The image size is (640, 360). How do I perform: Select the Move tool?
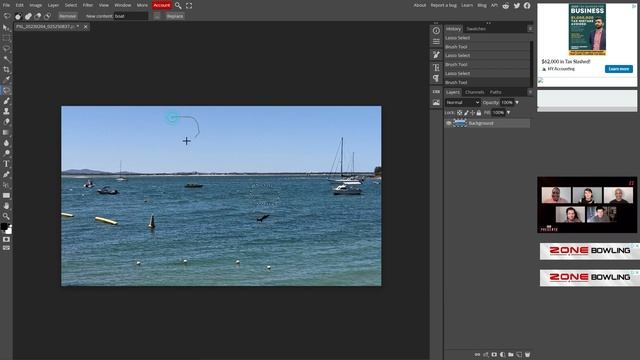tap(6, 28)
